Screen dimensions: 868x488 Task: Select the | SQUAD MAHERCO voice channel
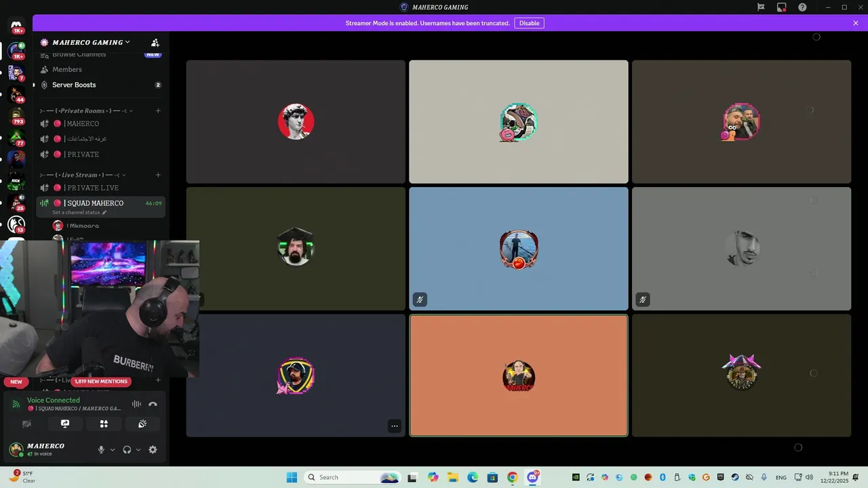(x=100, y=203)
